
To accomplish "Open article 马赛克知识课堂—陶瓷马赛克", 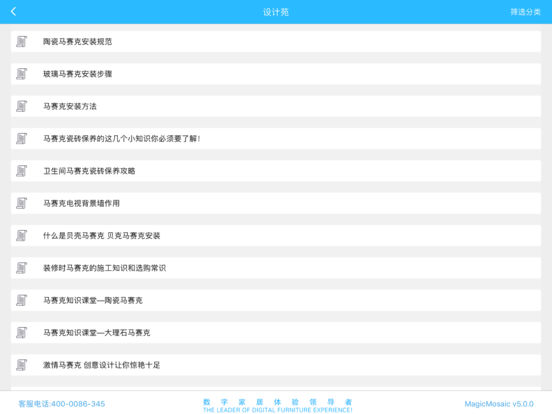I will (276, 301).
